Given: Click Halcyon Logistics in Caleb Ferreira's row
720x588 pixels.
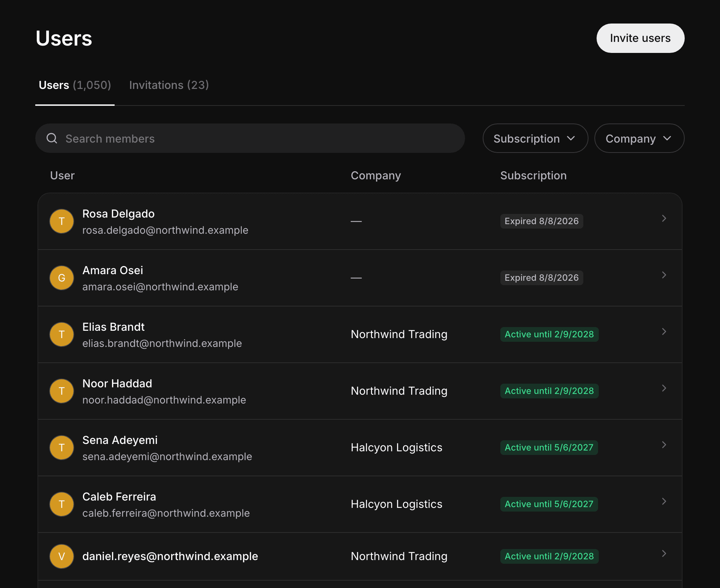Looking at the screenshot, I should pyautogui.click(x=396, y=504).
